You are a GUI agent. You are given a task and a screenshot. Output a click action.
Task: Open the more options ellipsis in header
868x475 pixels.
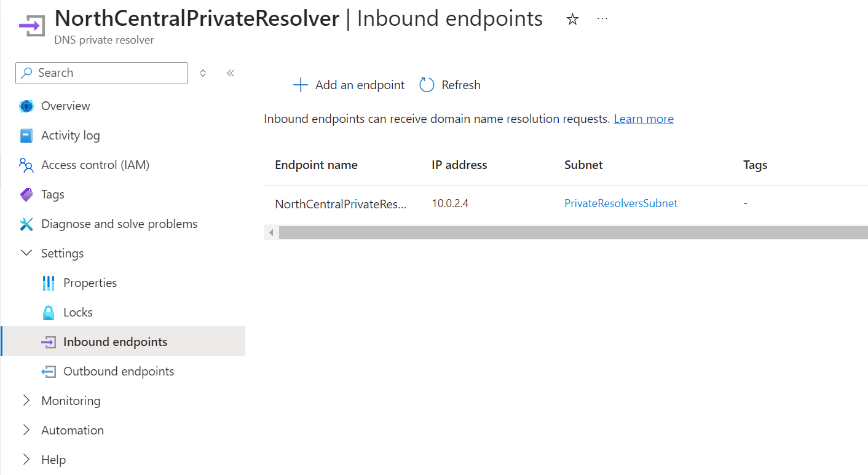602,19
